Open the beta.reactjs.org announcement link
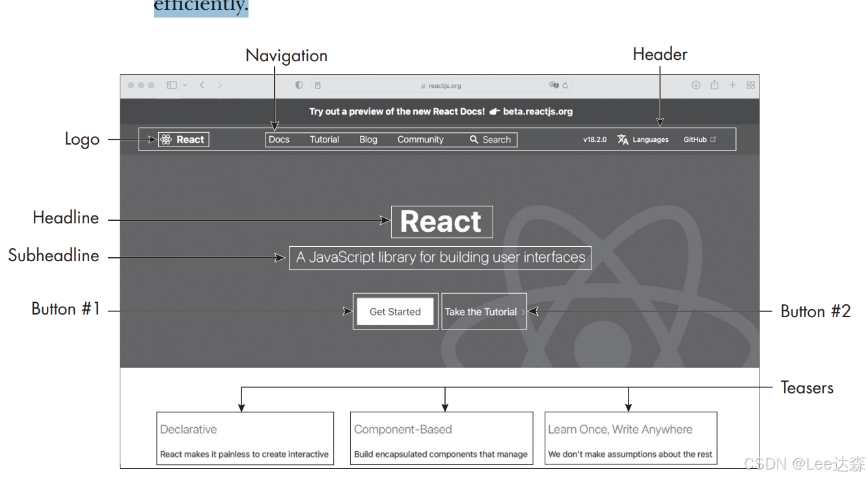Viewport: 868px width, 478px height. [x=537, y=111]
